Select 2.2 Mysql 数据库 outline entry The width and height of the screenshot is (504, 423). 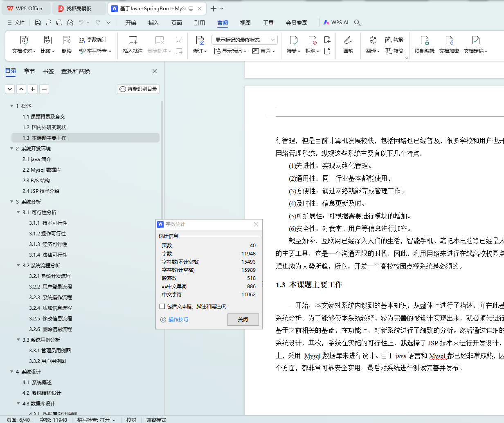(x=42, y=170)
